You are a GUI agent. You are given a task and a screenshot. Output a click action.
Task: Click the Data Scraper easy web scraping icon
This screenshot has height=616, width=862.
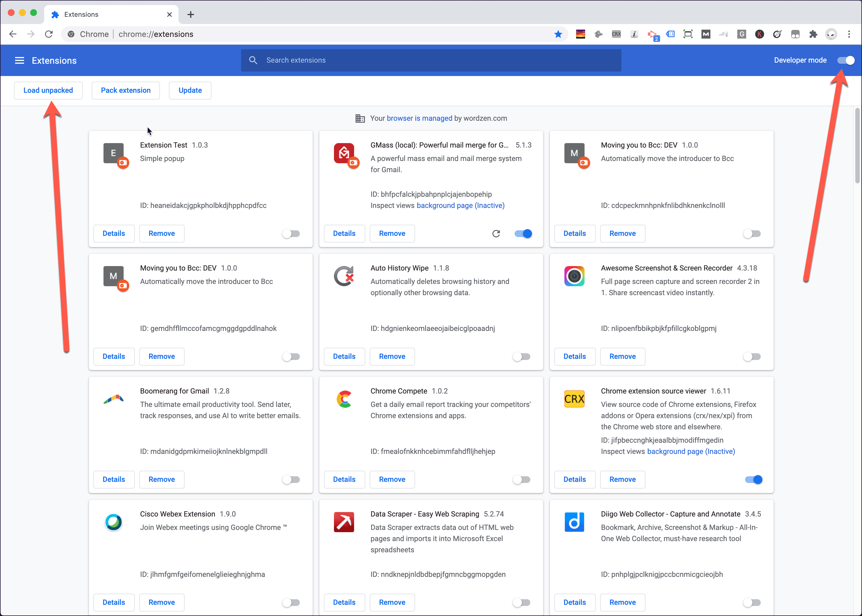[345, 521]
